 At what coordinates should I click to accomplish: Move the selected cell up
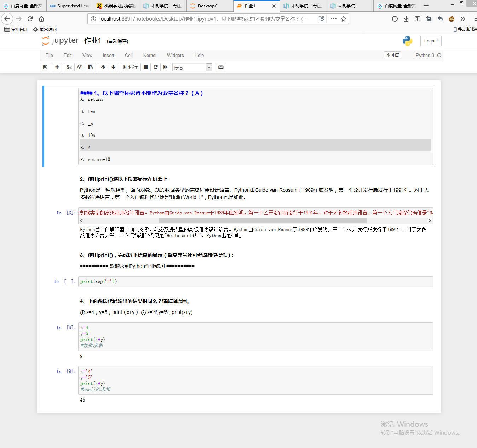point(103,67)
